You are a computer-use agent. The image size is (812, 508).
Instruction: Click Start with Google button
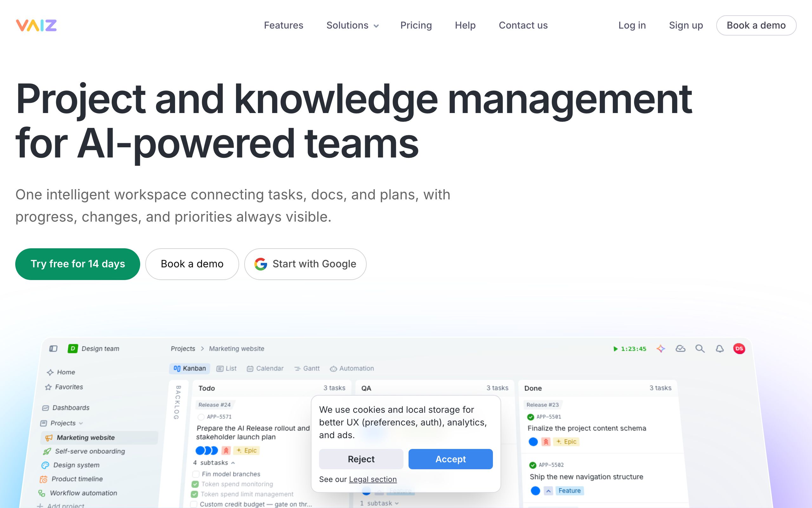tap(305, 264)
